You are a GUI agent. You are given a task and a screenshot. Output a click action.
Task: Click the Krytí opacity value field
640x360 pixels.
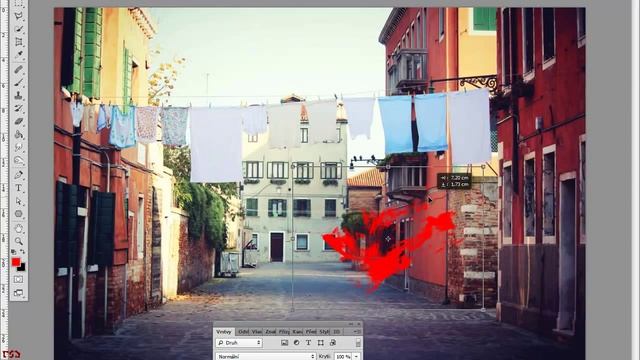(x=343, y=357)
